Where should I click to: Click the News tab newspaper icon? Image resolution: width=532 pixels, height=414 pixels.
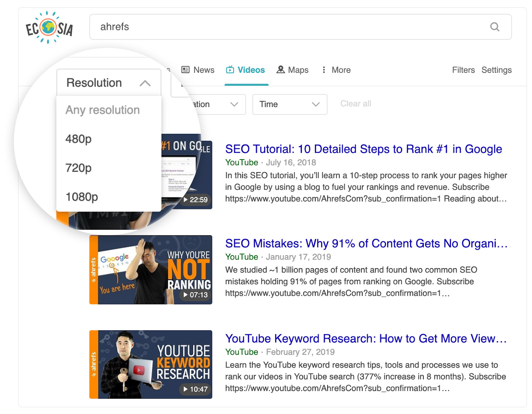point(185,70)
